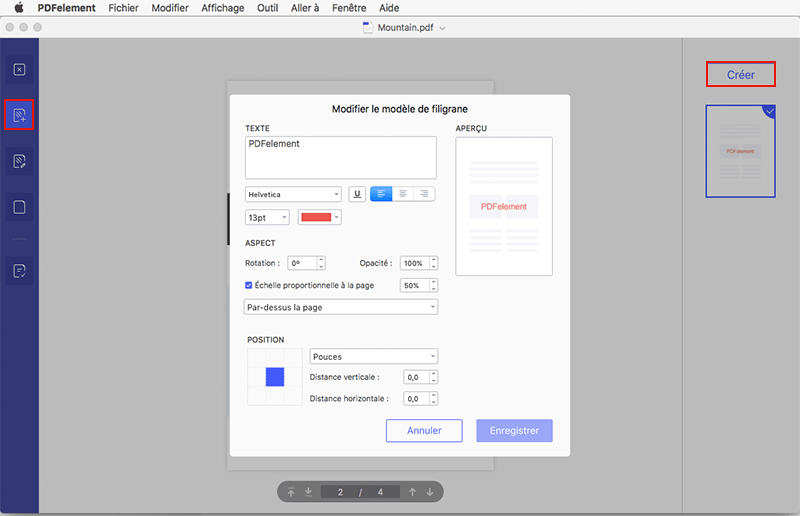
Task: Open the red text color dropdown
Action: (x=319, y=217)
